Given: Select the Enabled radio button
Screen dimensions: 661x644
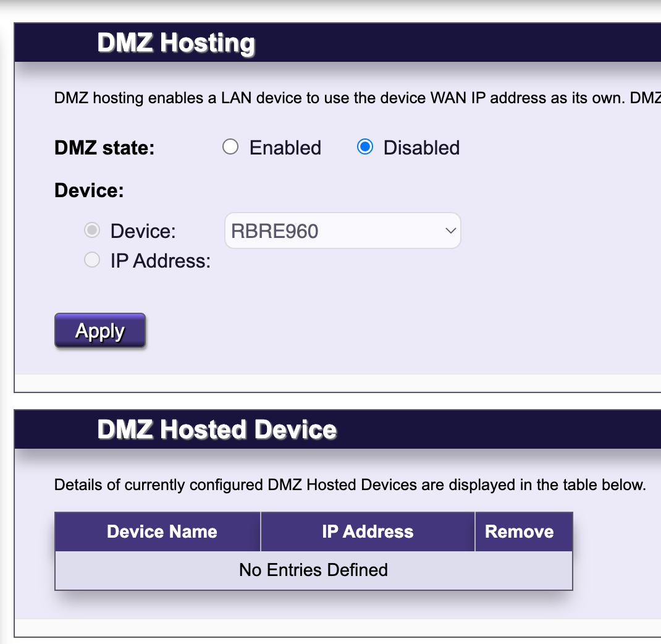Looking at the screenshot, I should point(230,147).
